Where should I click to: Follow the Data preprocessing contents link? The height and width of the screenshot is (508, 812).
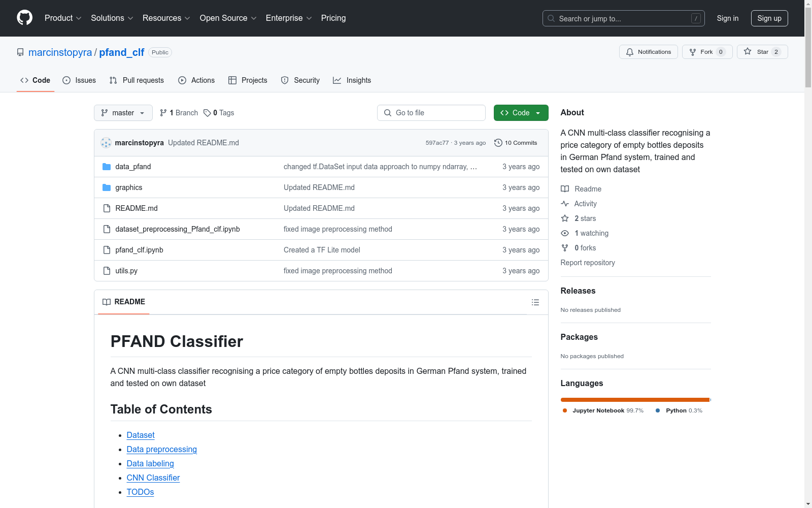(x=162, y=450)
